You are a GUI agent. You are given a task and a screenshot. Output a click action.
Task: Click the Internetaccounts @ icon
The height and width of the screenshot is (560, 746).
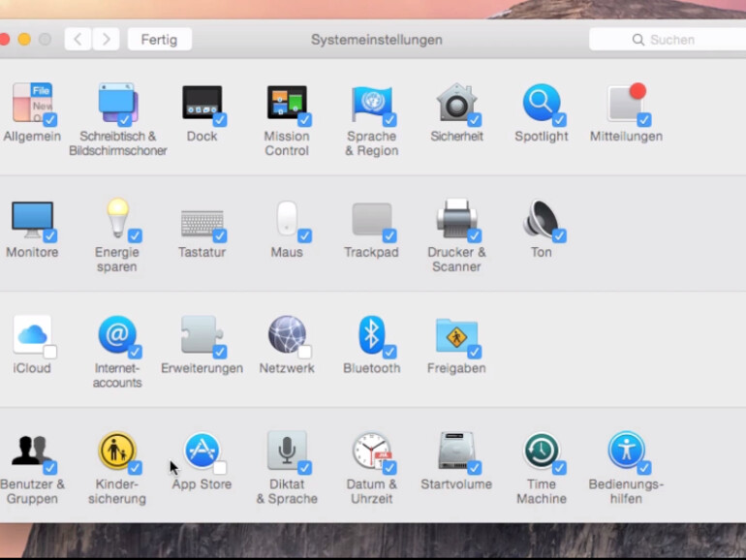pyautogui.click(x=117, y=334)
